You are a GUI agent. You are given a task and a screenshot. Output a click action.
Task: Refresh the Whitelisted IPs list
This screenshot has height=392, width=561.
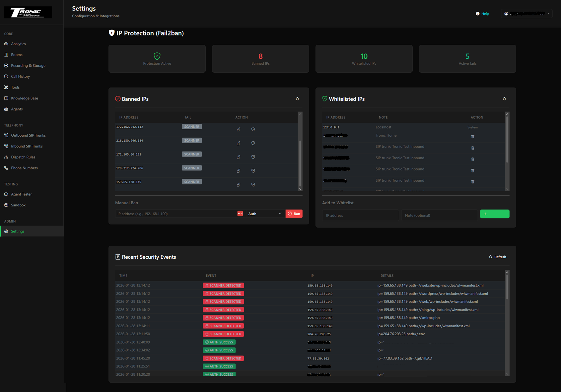coord(504,99)
